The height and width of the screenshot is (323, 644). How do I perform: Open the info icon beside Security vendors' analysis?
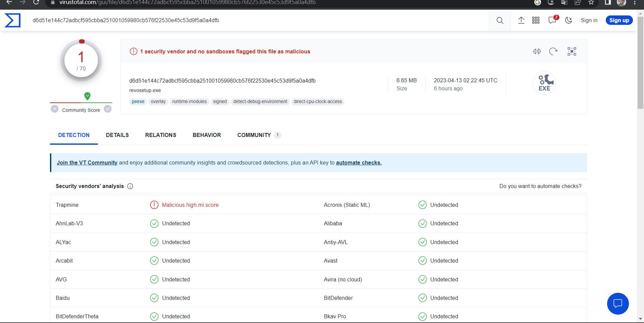coord(130,186)
